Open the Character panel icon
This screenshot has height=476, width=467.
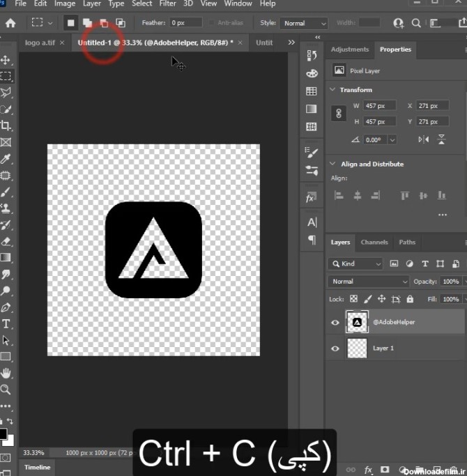312,222
